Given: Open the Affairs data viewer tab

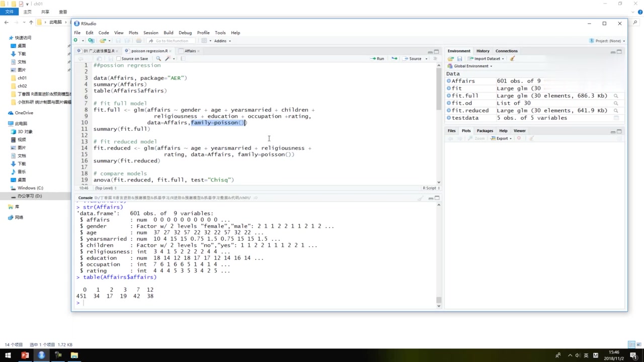Looking at the screenshot, I should coord(190,51).
